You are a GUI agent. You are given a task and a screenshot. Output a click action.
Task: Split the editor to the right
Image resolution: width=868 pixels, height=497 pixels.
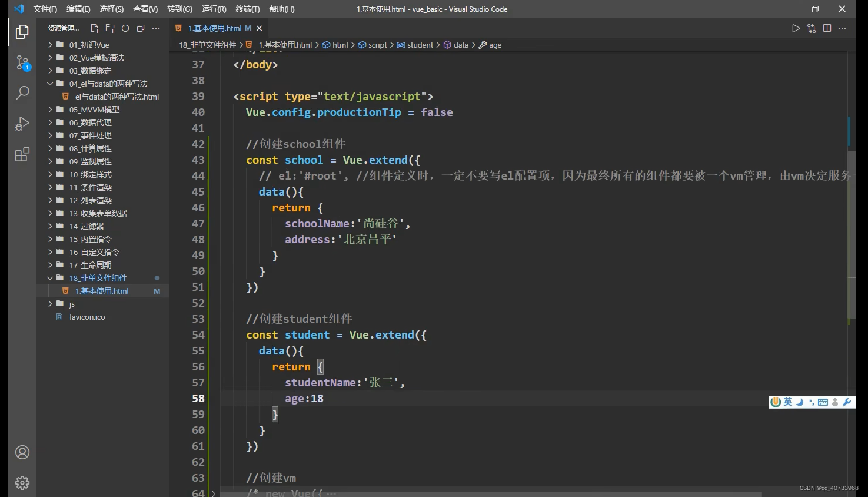[x=827, y=28]
